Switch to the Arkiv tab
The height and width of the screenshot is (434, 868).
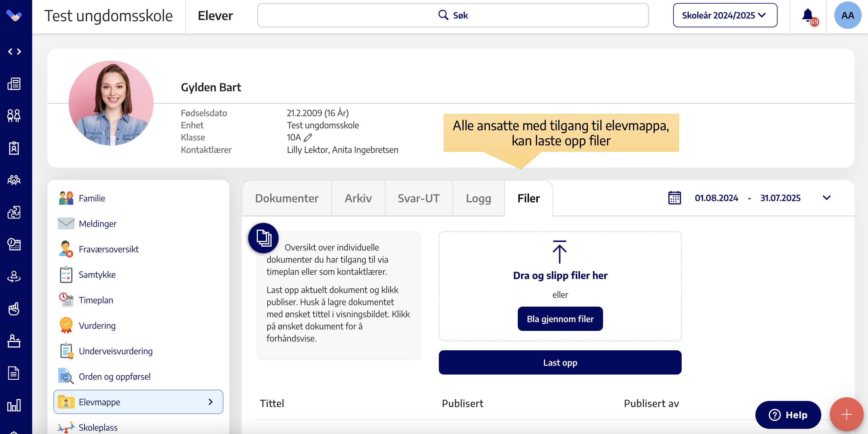pos(358,198)
